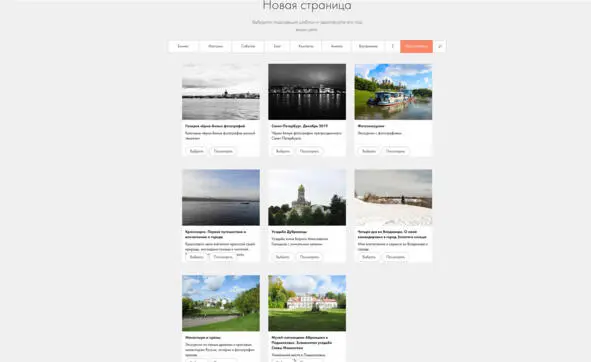The height and width of the screenshot is (362, 591).
Task: Open the three-dots more categories menu
Action: pyautogui.click(x=393, y=46)
